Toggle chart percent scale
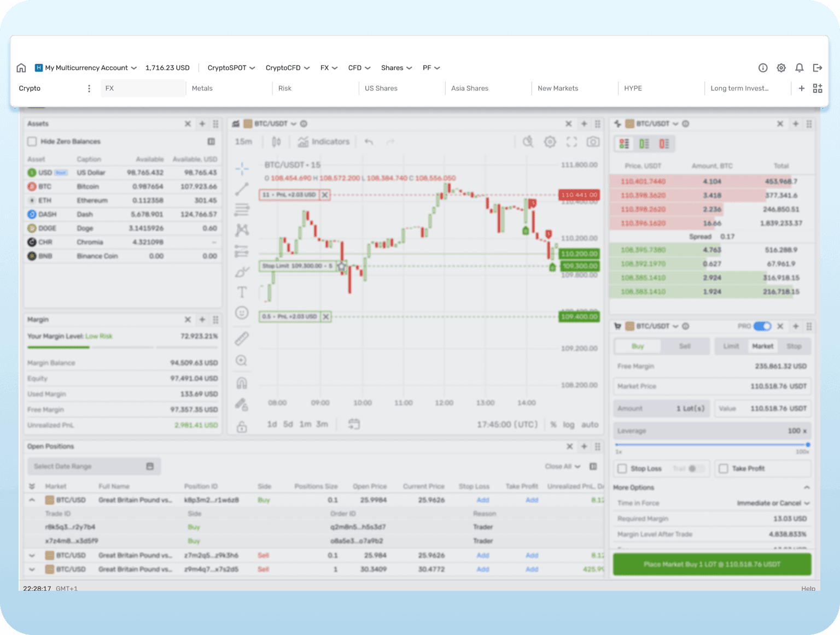 553,425
